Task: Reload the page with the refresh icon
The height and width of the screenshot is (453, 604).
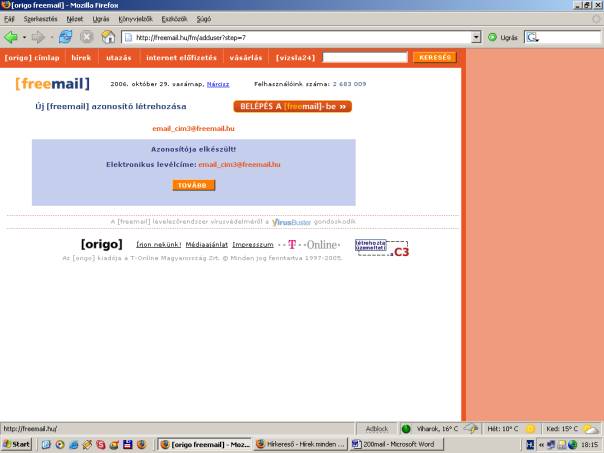Action: (65, 37)
